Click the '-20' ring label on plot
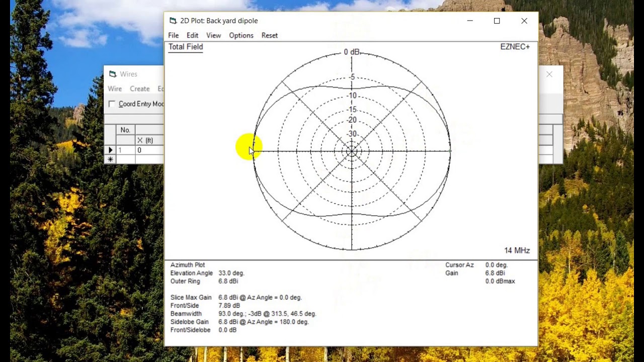Image resolution: width=644 pixels, height=362 pixels. (x=352, y=120)
